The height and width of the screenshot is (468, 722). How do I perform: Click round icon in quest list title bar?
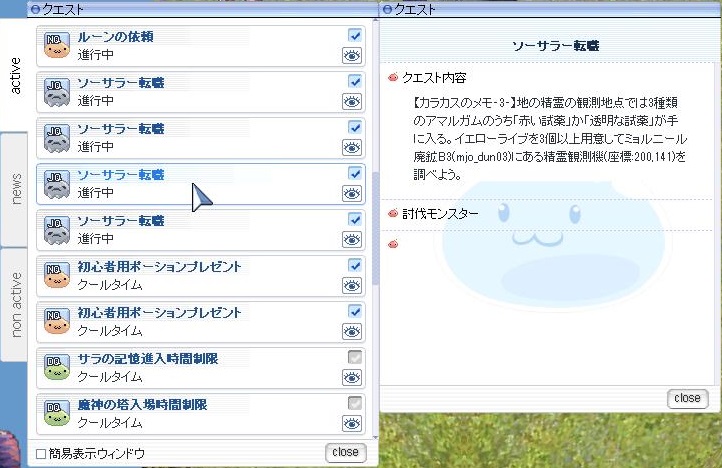coord(36,9)
